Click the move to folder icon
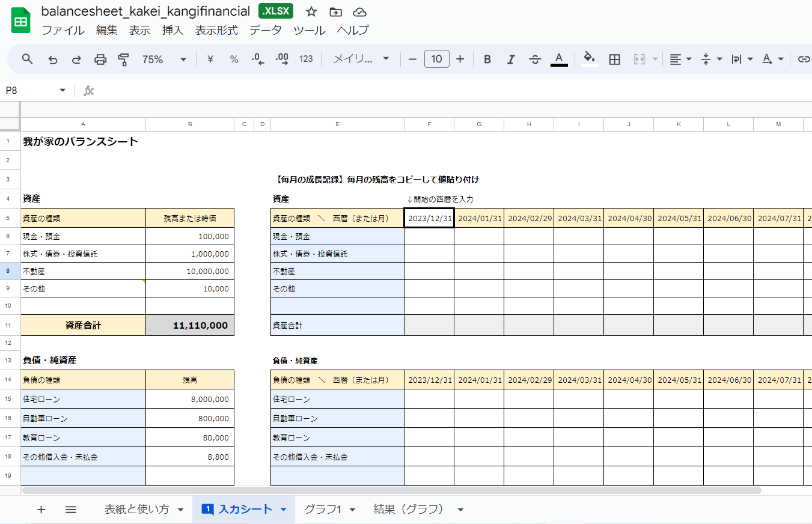Viewport: 812px width, 524px height. (x=335, y=12)
